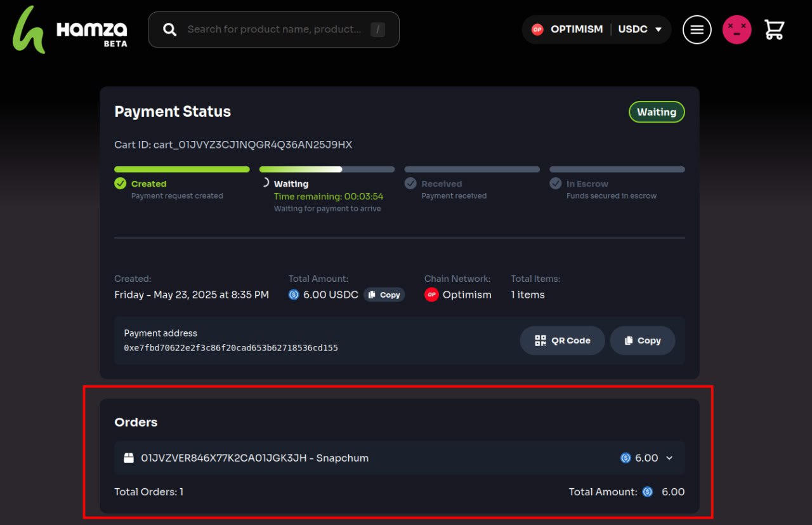Click the package icon beside the Snapchum order
The width and height of the screenshot is (812, 525).
click(129, 457)
